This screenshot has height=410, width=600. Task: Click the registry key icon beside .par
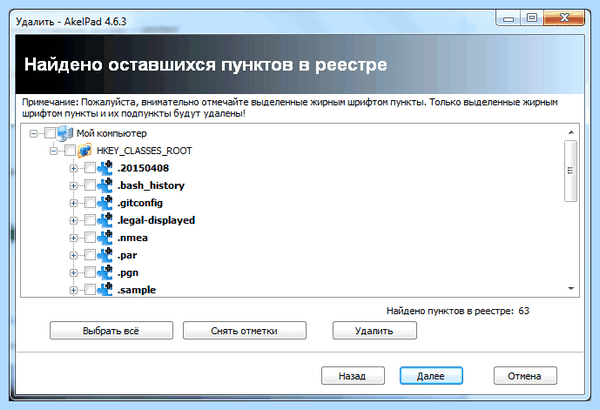105,255
